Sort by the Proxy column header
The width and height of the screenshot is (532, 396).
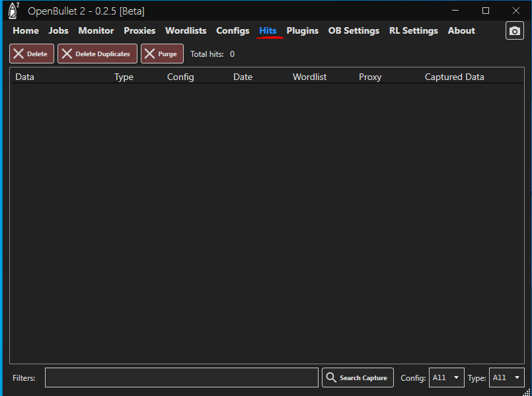[370, 77]
